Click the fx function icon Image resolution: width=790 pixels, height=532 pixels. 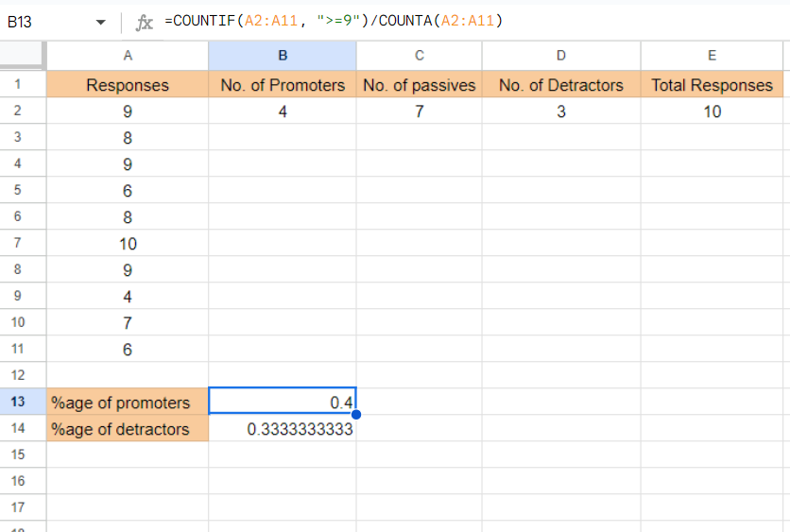pos(145,22)
